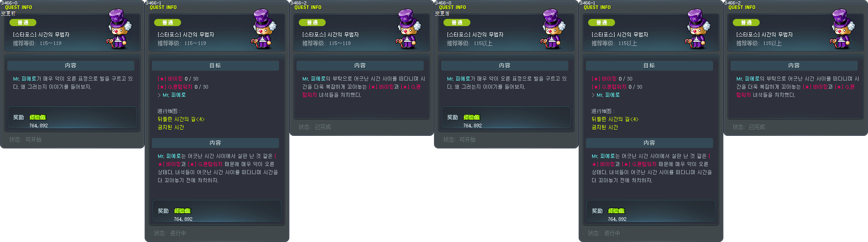Viewport: 868px width, 242px height.
Task: Click clown portrait in 115以上 进行中 quest panel
Action: point(698,29)
